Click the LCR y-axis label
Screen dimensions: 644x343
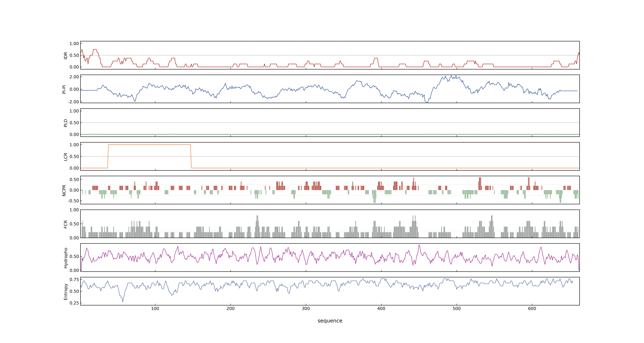pyautogui.click(x=66, y=157)
